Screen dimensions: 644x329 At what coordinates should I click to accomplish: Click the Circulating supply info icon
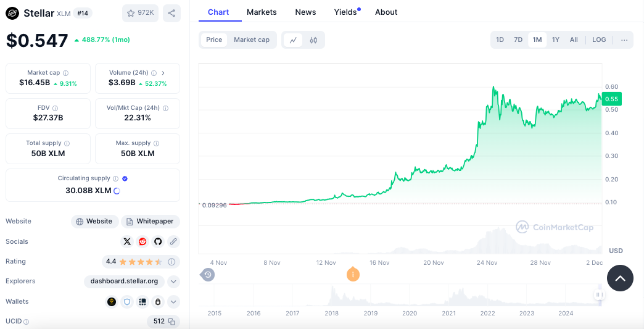[x=116, y=178]
